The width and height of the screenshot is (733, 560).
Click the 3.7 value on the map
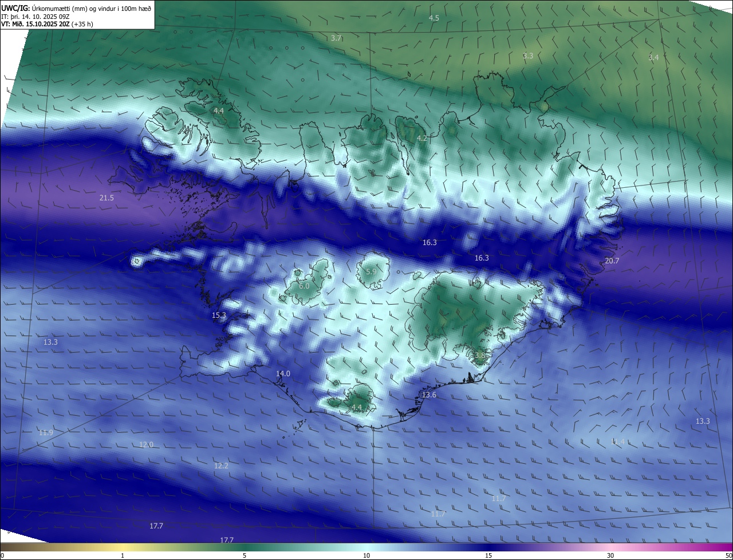point(336,38)
